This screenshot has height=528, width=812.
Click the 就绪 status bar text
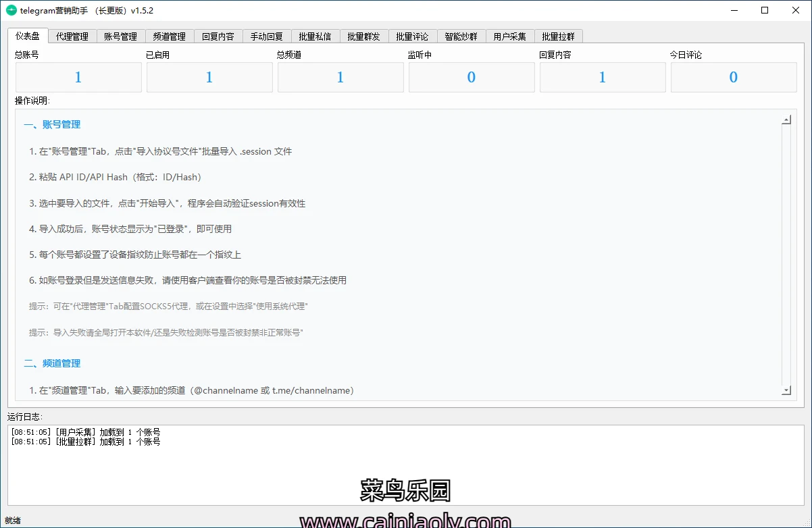pos(13,521)
